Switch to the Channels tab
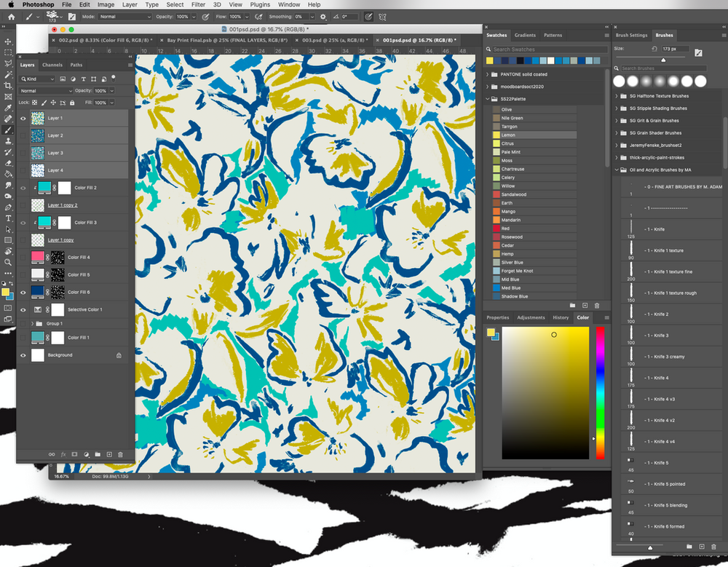The image size is (728, 567). (x=52, y=65)
